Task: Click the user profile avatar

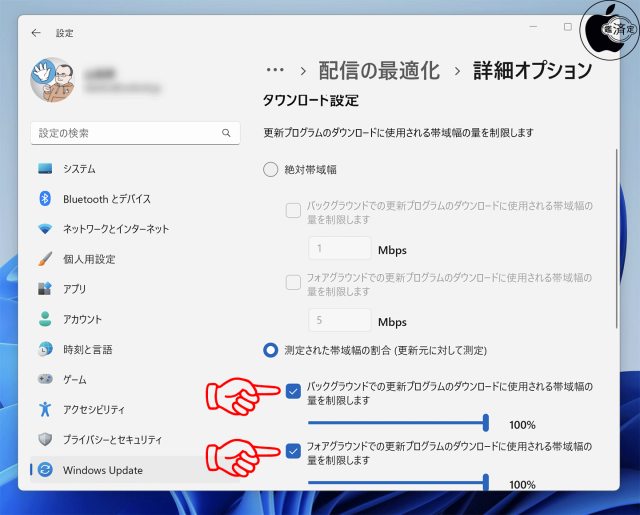Action: coord(53,80)
